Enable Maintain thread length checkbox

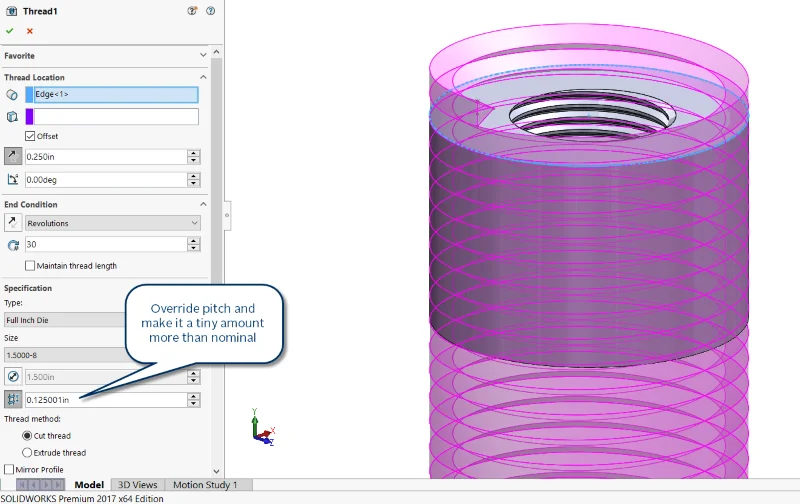point(30,266)
